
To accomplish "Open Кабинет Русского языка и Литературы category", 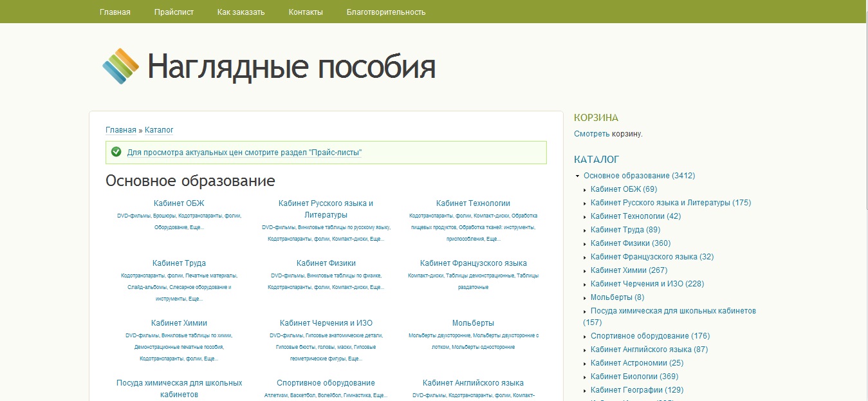I will (x=326, y=209).
